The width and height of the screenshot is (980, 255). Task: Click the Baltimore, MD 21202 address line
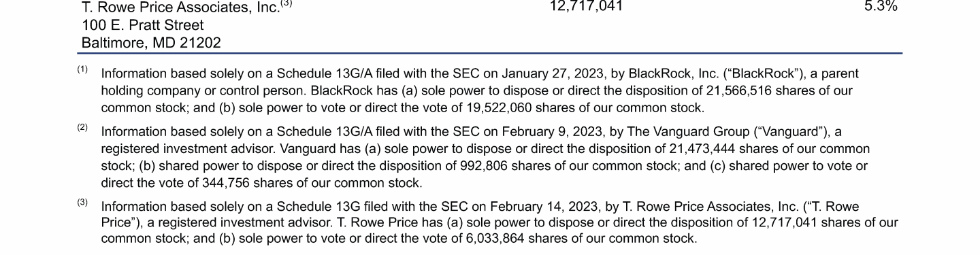coord(151,43)
